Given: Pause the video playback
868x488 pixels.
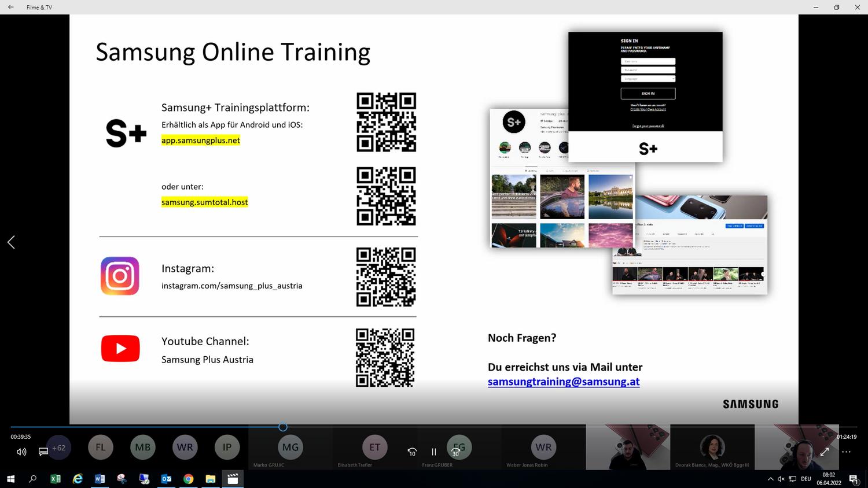Looking at the screenshot, I should tap(434, 452).
